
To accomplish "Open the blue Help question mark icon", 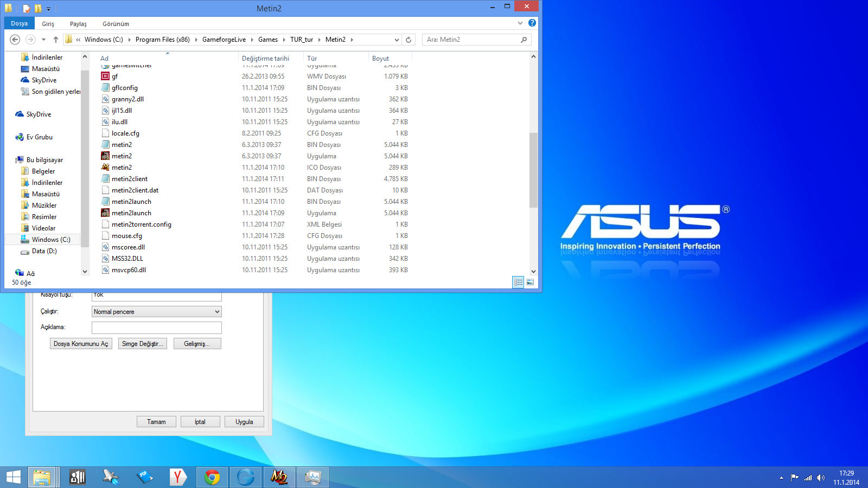I will pos(532,23).
